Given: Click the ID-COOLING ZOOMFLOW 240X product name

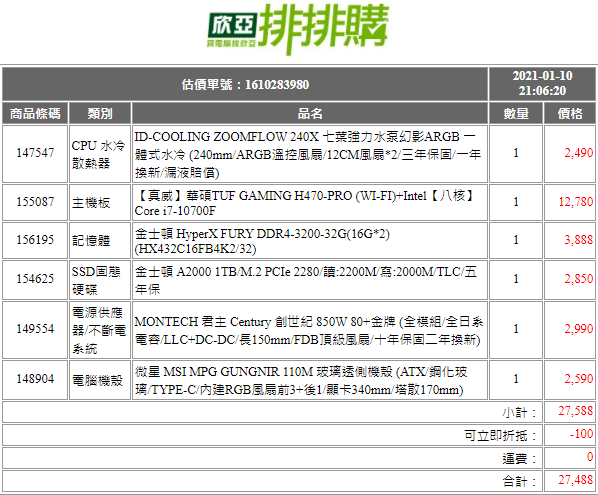Looking at the screenshot, I should click(307, 154).
